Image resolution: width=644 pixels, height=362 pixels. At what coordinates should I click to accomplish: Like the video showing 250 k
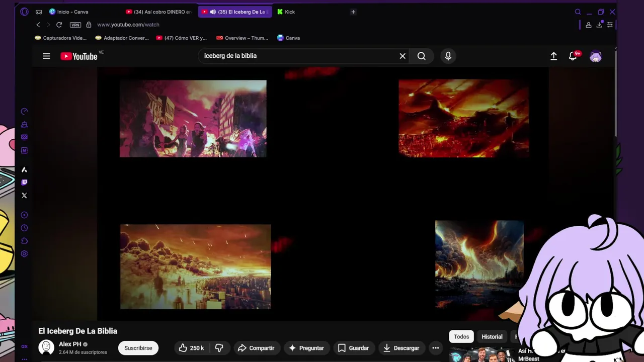(192, 348)
